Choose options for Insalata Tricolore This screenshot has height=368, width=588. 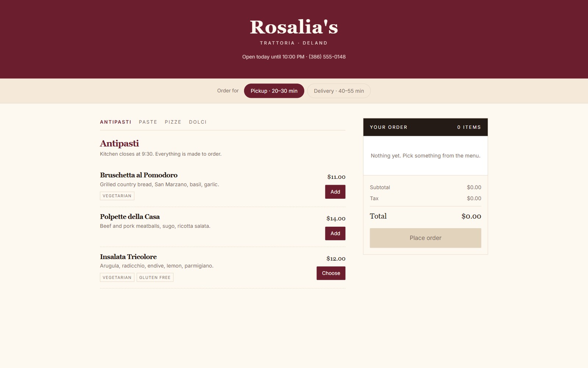[331, 273]
